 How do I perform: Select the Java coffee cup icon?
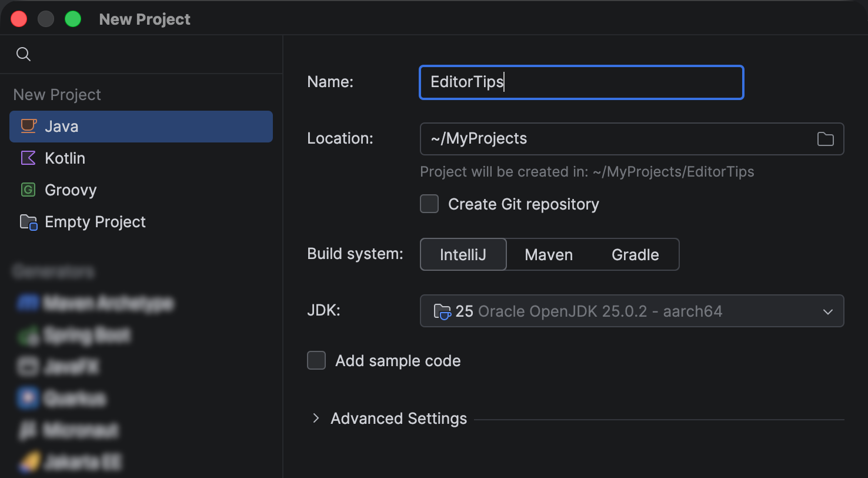point(28,126)
